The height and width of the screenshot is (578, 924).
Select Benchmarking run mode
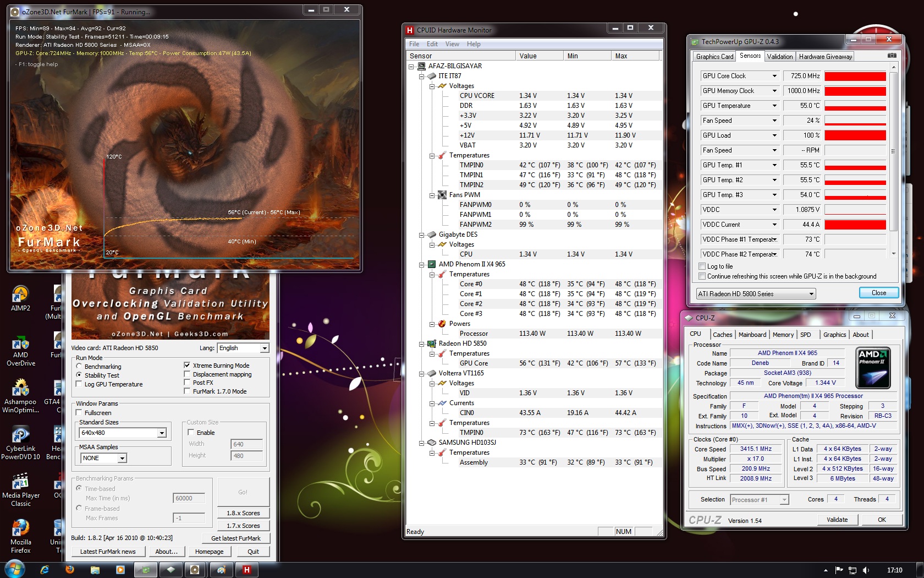coord(79,366)
